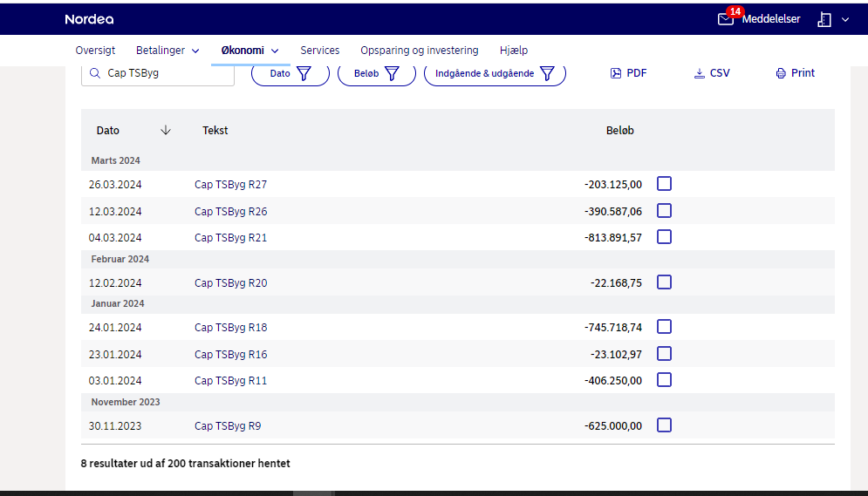This screenshot has height=496, width=868.
Task: Click the search magnifier icon
Action: coord(95,73)
